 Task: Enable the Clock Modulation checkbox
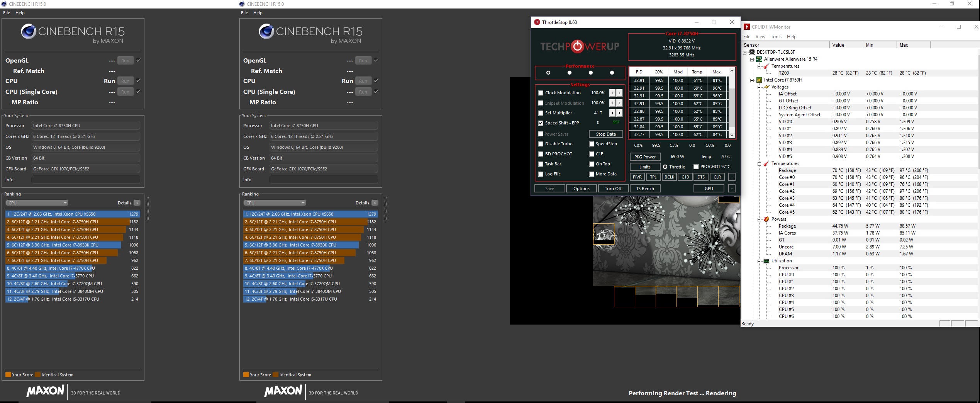point(541,93)
